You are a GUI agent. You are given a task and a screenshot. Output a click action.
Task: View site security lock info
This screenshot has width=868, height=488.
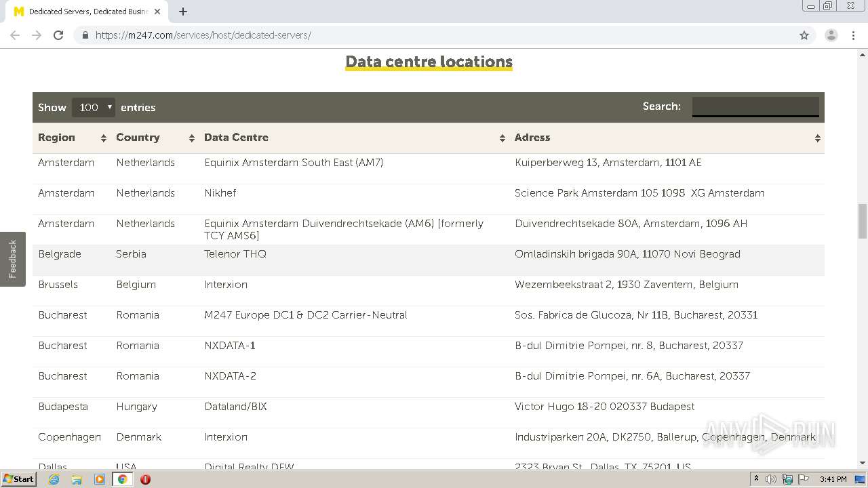pos(85,35)
